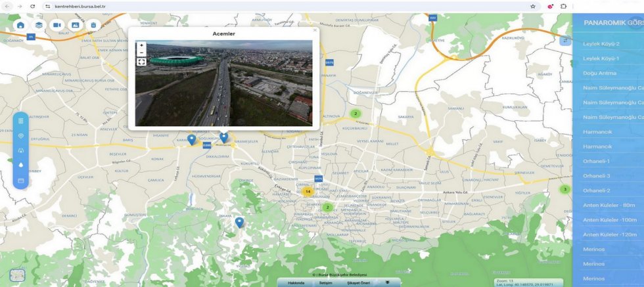Screen dimensions: 644x287
Task: Open Acemler panorama in fullscreen
Action: 141,62
